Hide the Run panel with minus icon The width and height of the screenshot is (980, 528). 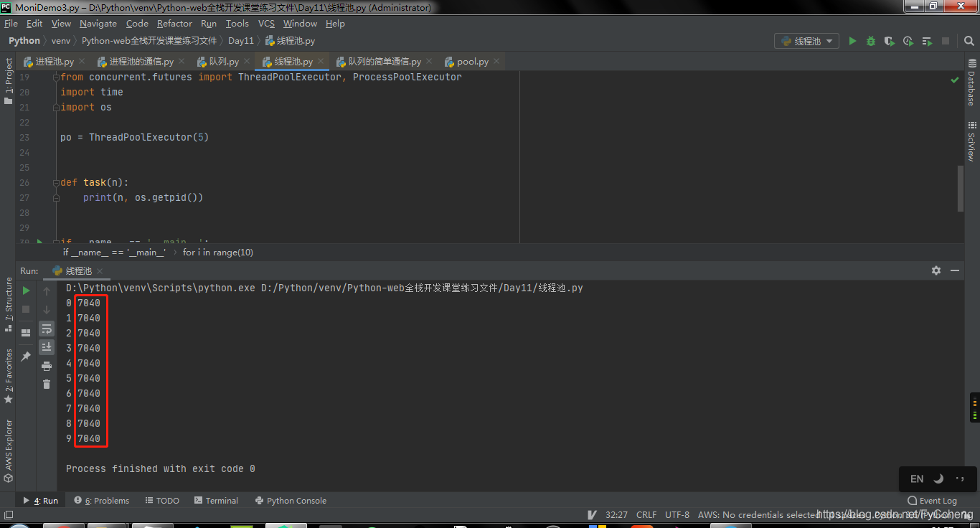point(955,270)
